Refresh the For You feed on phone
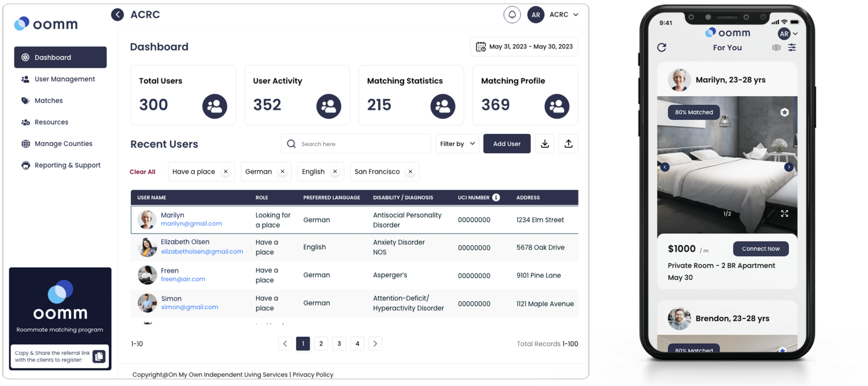Viewport: 868px width, 386px height. (662, 47)
